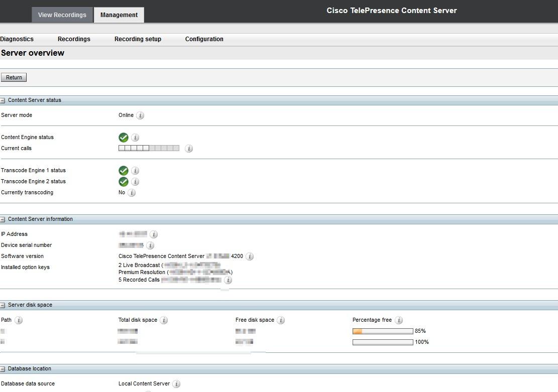Click the Software version label
The height and width of the screenshot is (392, 558).
point(22,256)
